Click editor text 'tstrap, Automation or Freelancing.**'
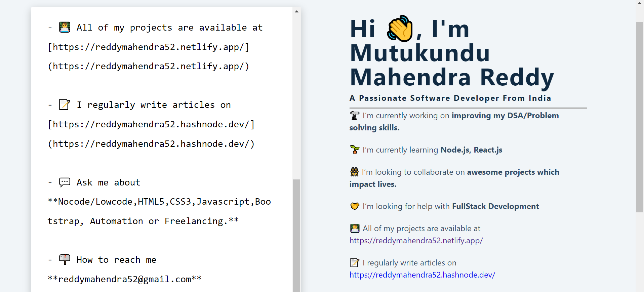 (x=143, y=221)
